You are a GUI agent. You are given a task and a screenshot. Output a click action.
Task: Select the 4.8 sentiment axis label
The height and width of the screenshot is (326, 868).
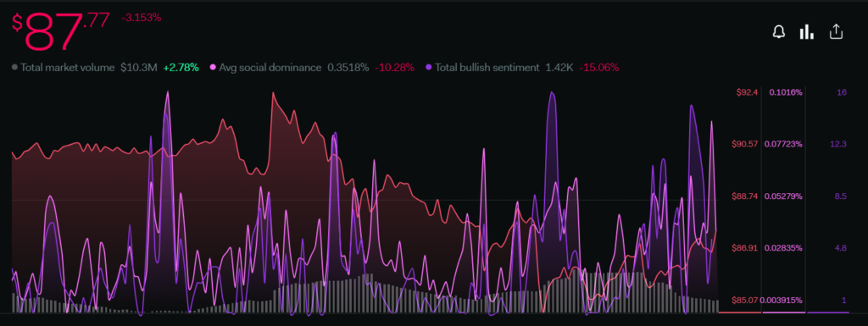click(x=840, y=247)
